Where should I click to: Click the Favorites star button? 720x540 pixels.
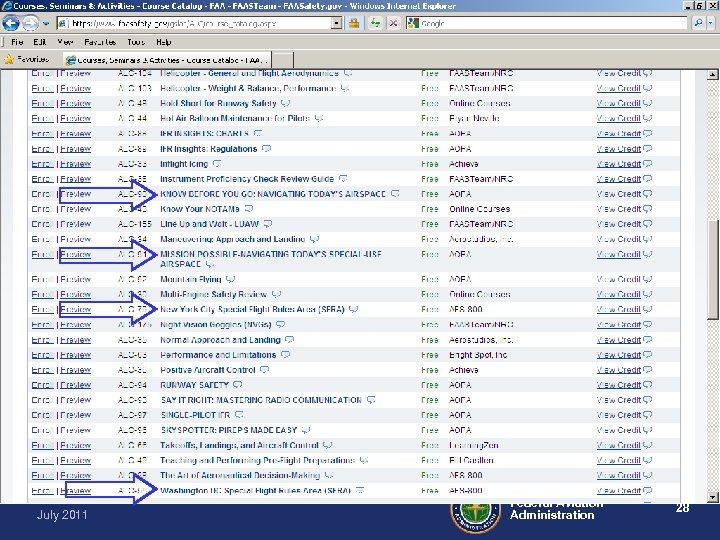tap(26, 59)
